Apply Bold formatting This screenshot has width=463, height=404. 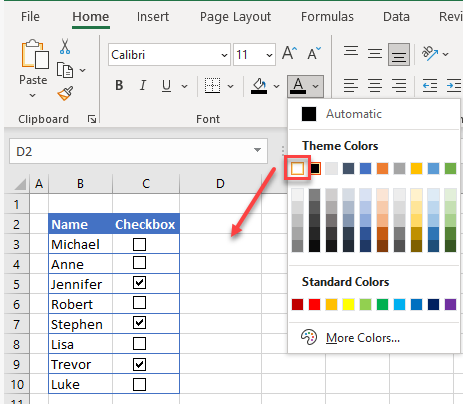point(119,86)
